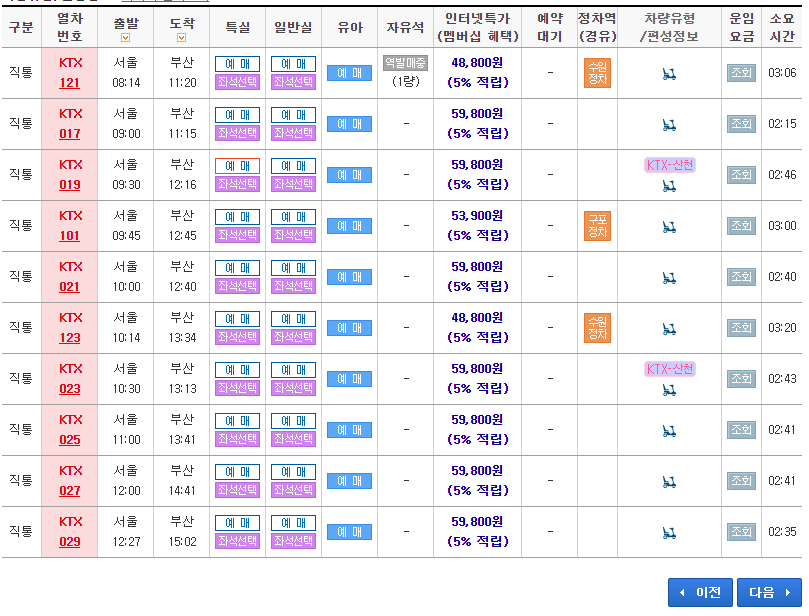Open train number 123 link

coord(70,338)
